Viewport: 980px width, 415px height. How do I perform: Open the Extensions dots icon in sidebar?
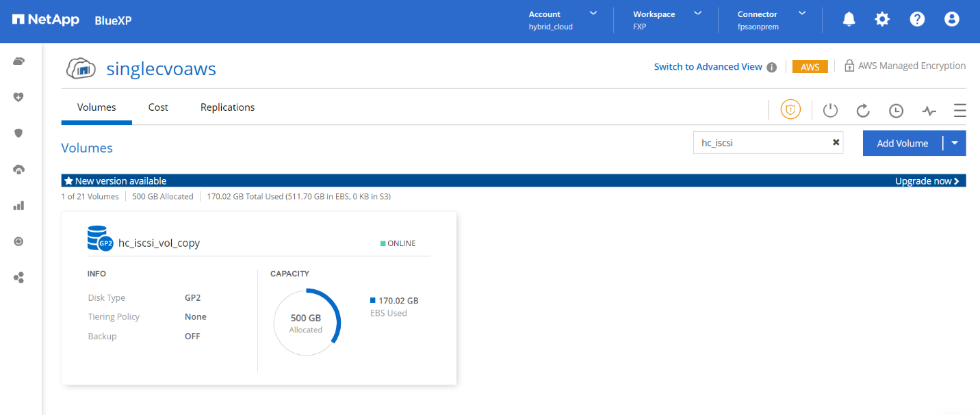point(19,278)
